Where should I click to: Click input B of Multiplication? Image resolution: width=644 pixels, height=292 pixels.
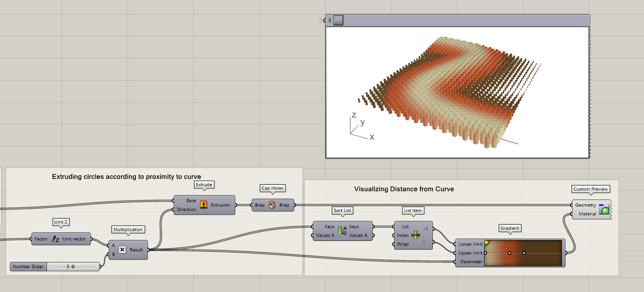click(x=113, y=254)
